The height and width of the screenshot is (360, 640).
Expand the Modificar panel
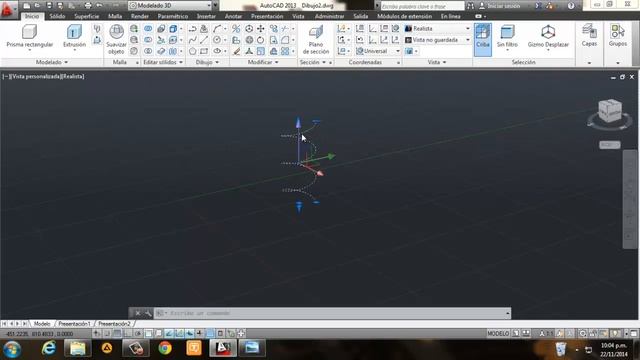tap(263, 62)
